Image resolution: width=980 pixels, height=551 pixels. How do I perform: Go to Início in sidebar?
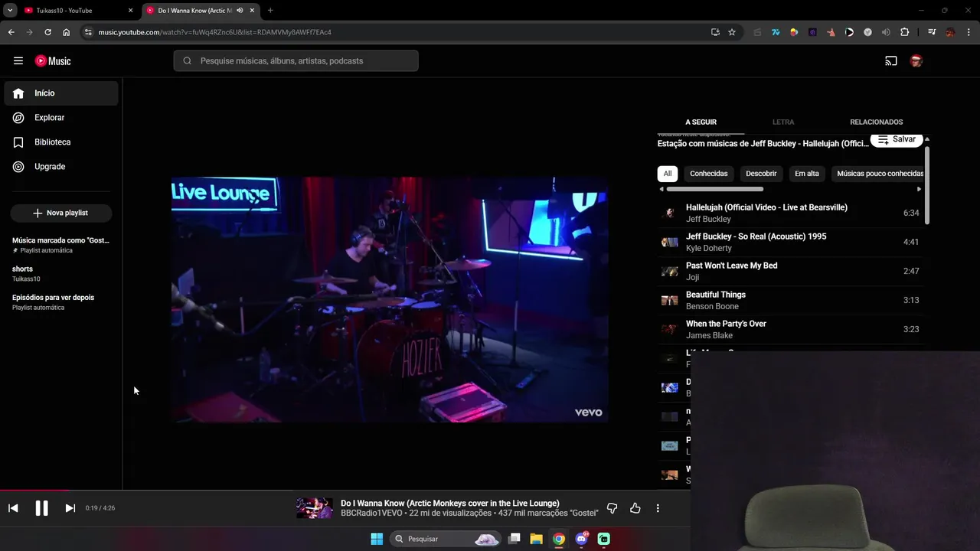[61, 93]
